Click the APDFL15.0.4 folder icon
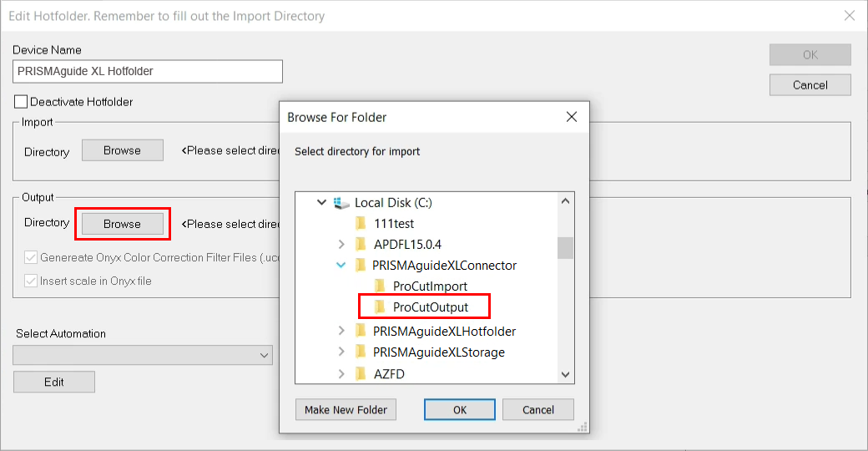The width and height of the screenshot is (868, 451). pos(361,244)
